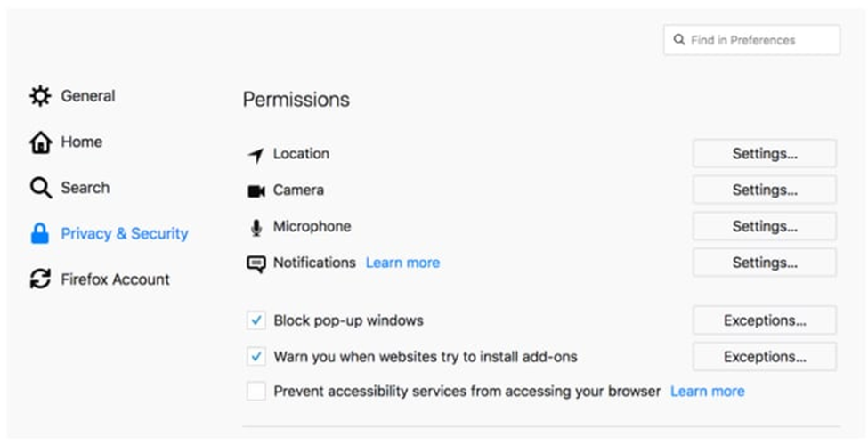Screen dimensions: 868x445
Task: Uncheck Block pop-up windows checkbox
Action: coord(256,320)
